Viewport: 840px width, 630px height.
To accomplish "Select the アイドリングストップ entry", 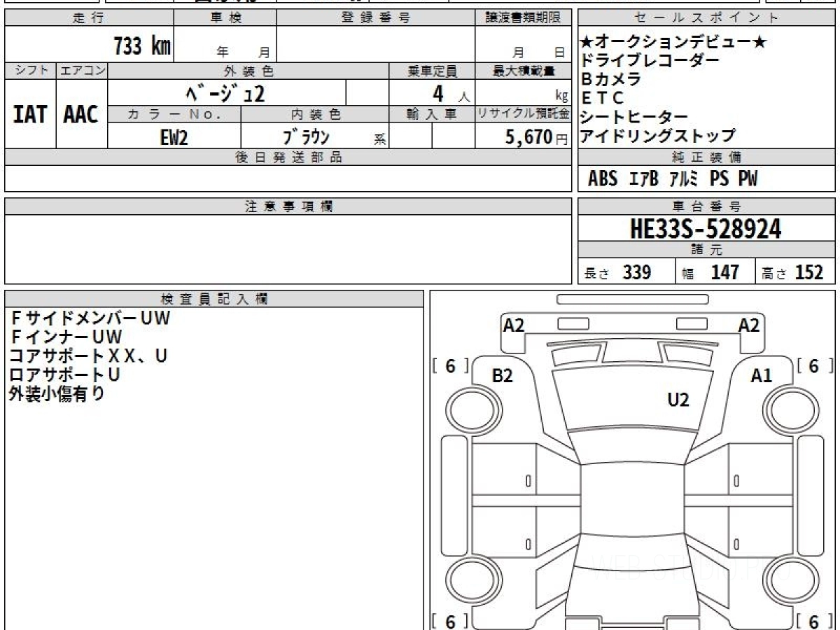I will [x=658, y=135].
